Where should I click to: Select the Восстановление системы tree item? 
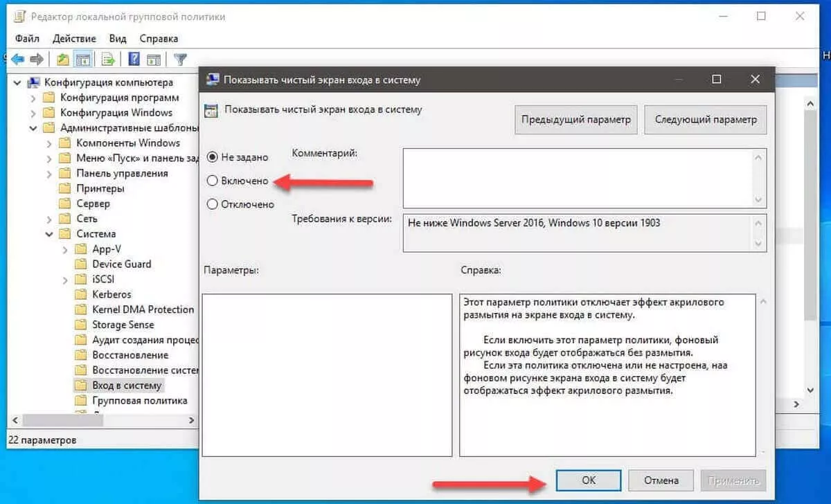coord(145,370)
